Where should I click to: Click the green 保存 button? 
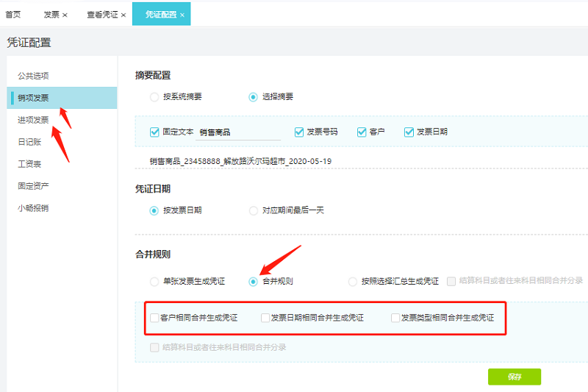[514, 377]
